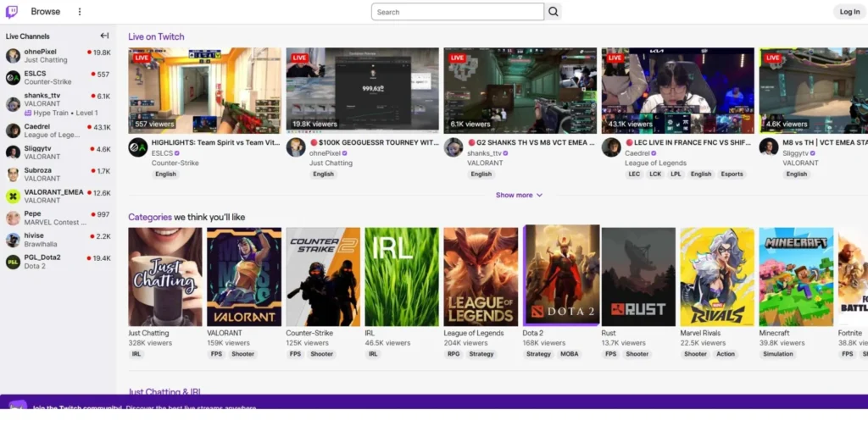Click Hype Train Level 1 text
The width and height of the screenshot is (868, 426).
tap(65, 113)
